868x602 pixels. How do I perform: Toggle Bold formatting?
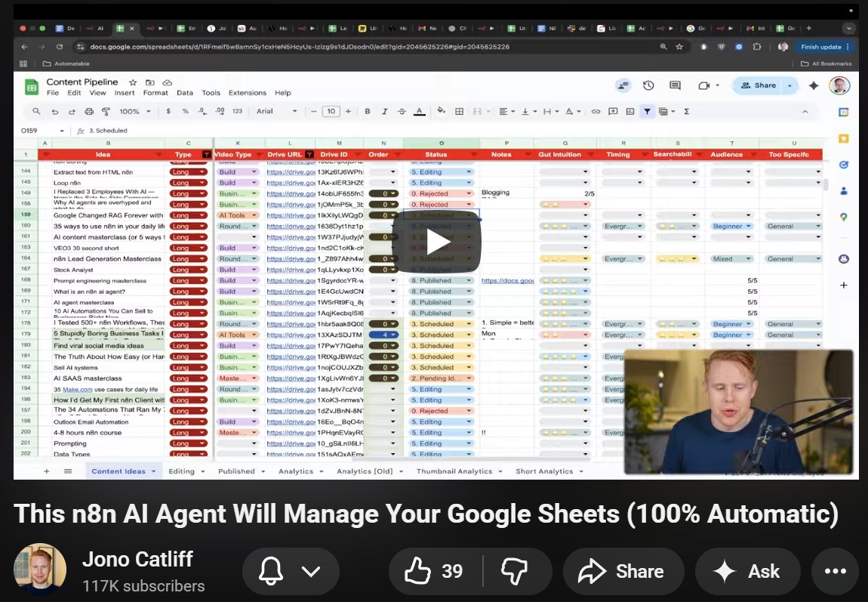point(367,111)
